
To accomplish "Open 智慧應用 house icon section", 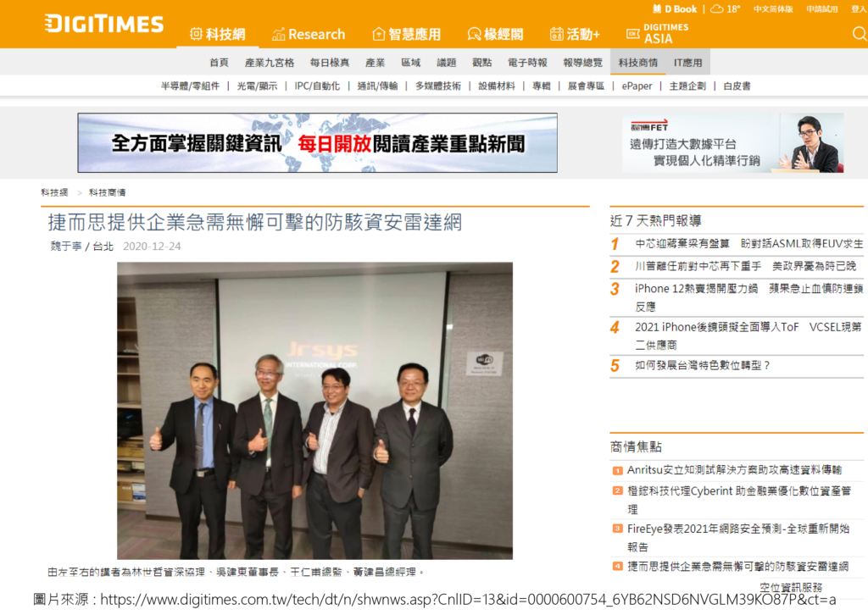I will click(x=406, y=34).
